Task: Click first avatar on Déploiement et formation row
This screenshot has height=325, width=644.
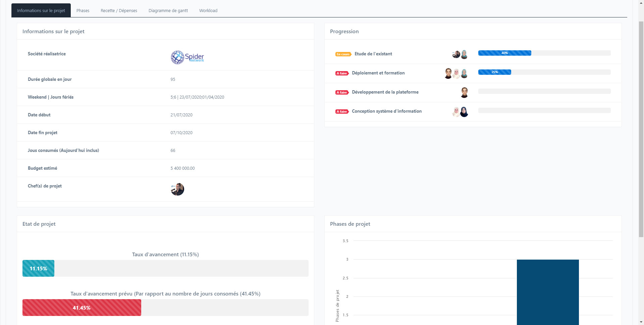Action: 448,73
